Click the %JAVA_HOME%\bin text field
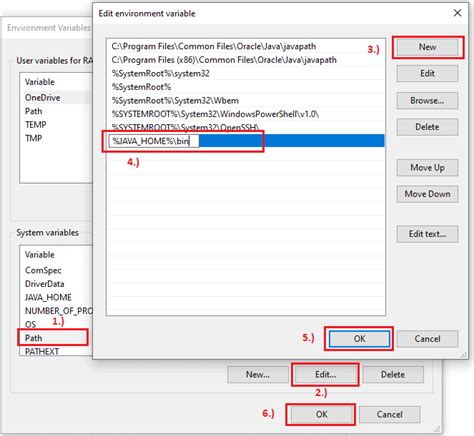474x436 pixels. (x=154, y=141)
